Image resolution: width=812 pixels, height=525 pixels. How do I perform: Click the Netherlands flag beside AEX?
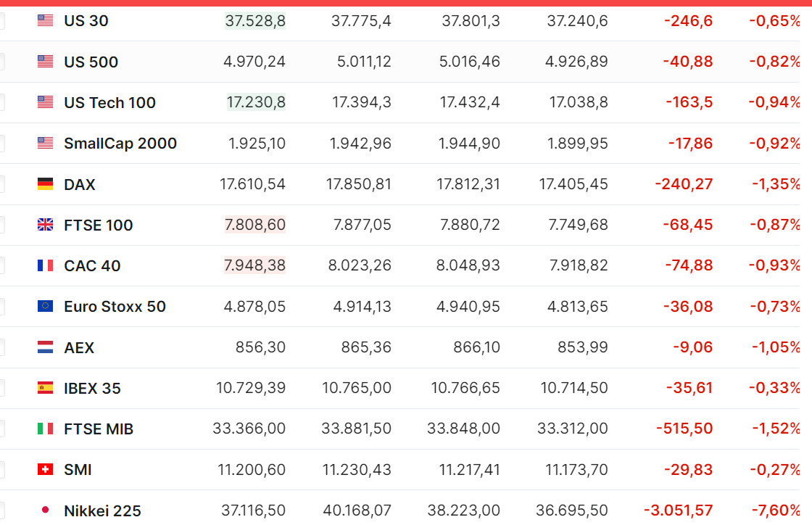[45, 347]
